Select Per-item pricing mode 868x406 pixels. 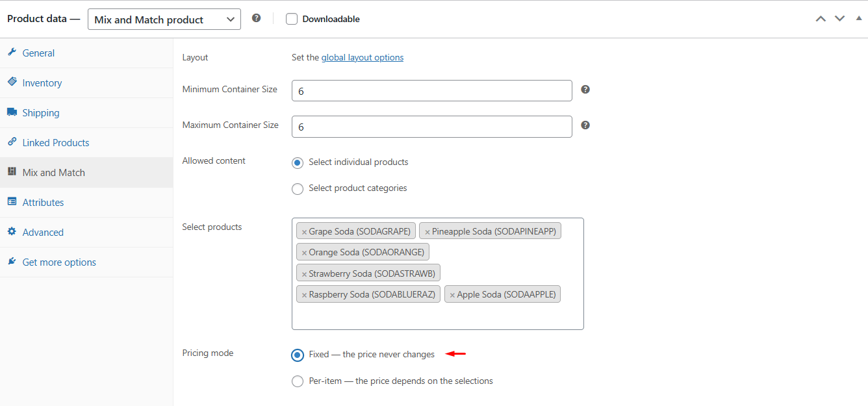pyautogui.click(x=298, y=381)
